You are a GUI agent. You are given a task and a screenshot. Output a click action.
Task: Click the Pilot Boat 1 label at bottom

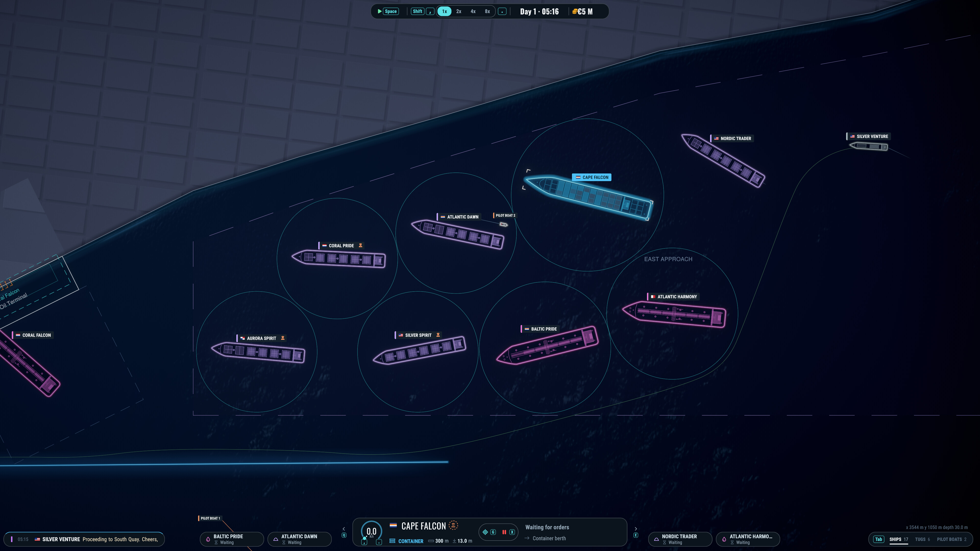tap(210, 518)
